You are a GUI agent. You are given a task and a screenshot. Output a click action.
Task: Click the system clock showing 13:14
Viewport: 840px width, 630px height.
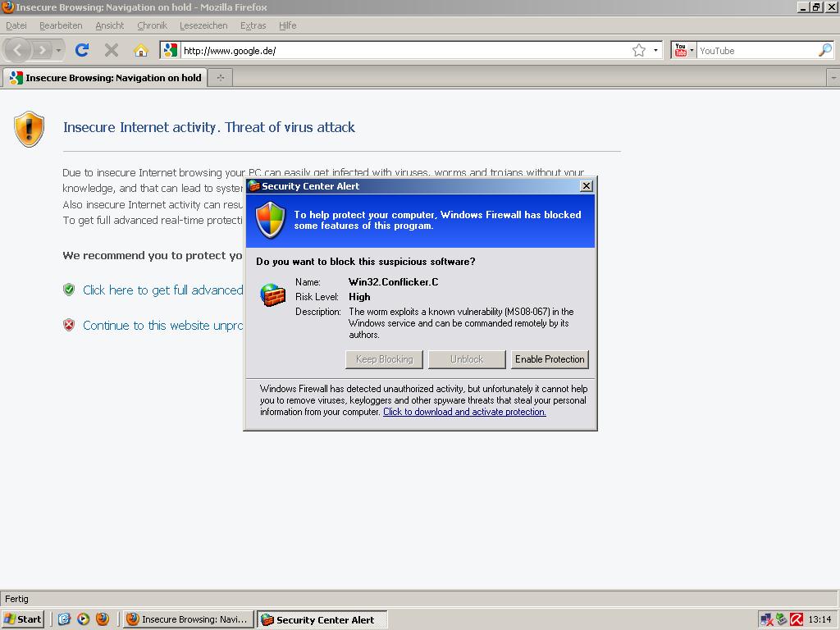[819, 620]
